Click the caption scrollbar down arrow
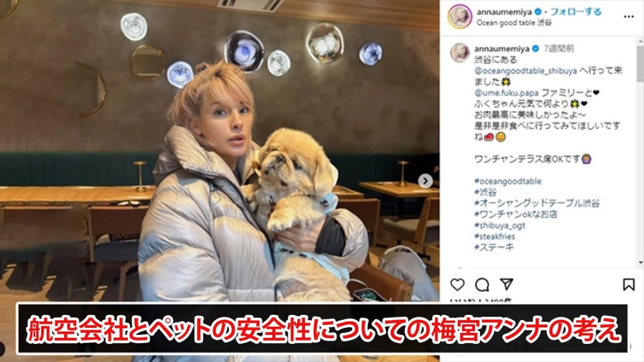This screenshot has width=644, height=362. click(640, 262)
